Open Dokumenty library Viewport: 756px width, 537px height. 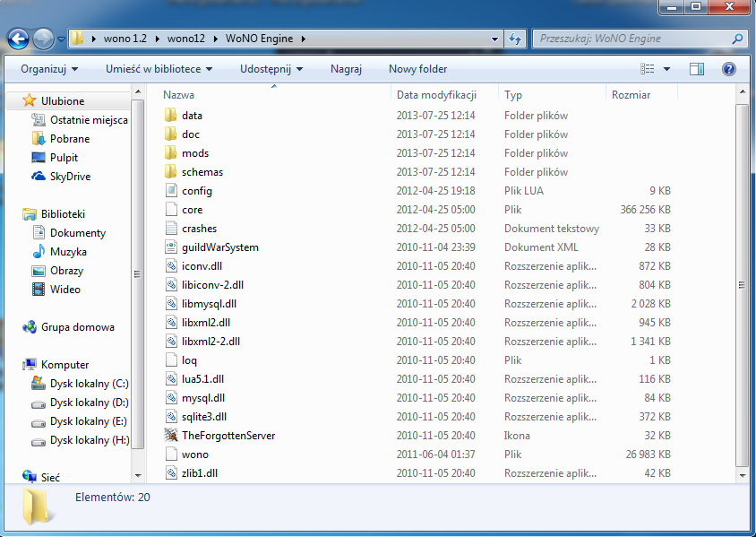pyautogui.click(x=78, y=232)
